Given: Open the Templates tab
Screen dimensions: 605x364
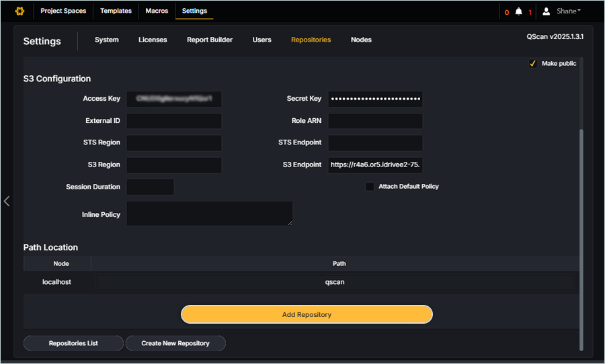Looking at the screenshot, I should 116,11.
